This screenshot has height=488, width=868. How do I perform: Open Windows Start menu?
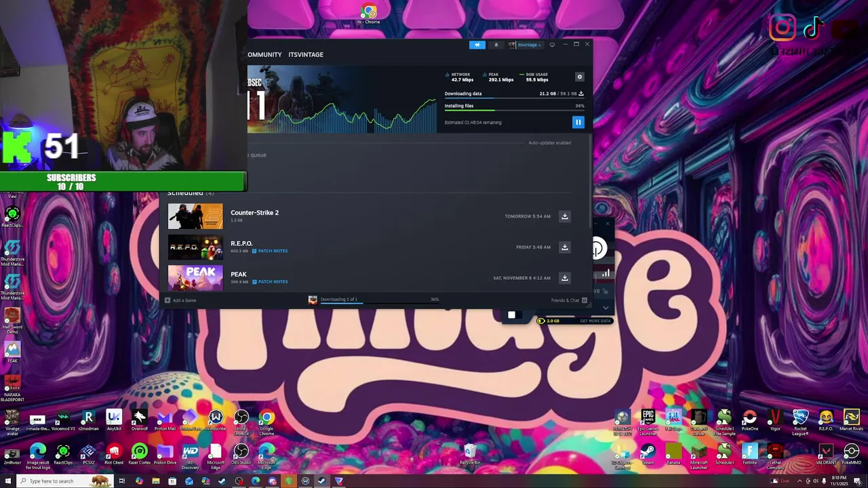pos(7,481)
